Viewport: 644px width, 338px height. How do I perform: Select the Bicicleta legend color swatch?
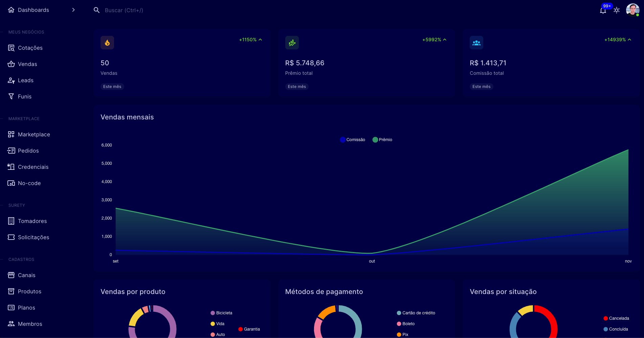point(213,313)
